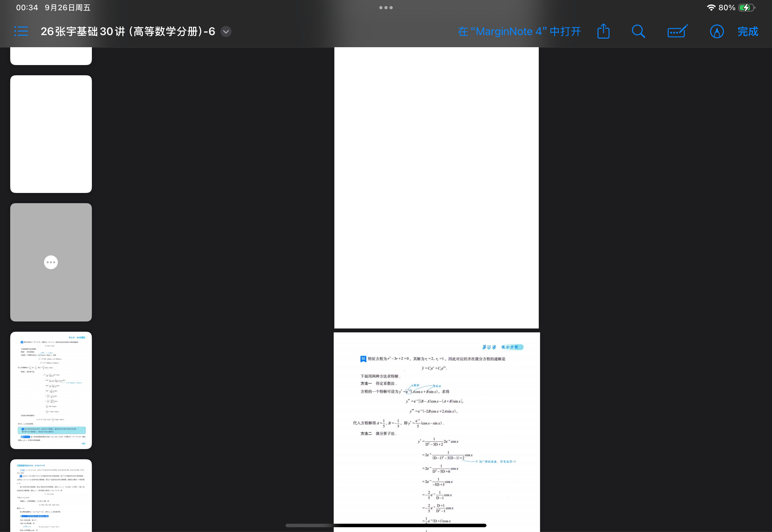The image size is (772, 532).
Task: Check the Wi-Fi status icon
Action: pyautogui.click(x=711, y=8)
